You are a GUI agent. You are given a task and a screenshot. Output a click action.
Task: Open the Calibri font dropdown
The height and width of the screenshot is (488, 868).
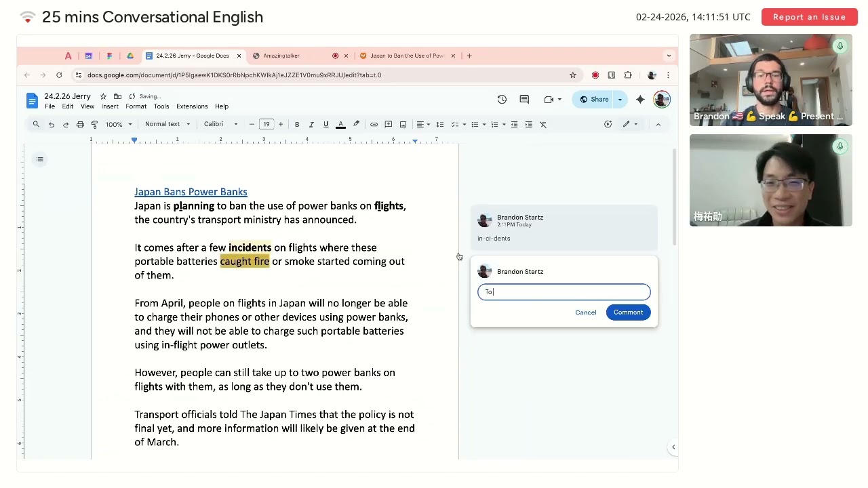[221, 124]
